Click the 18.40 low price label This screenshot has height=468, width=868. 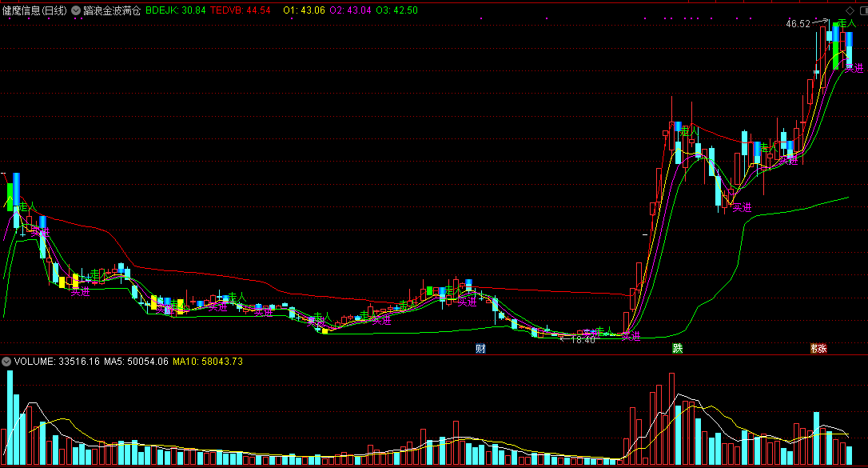point(583,340)
